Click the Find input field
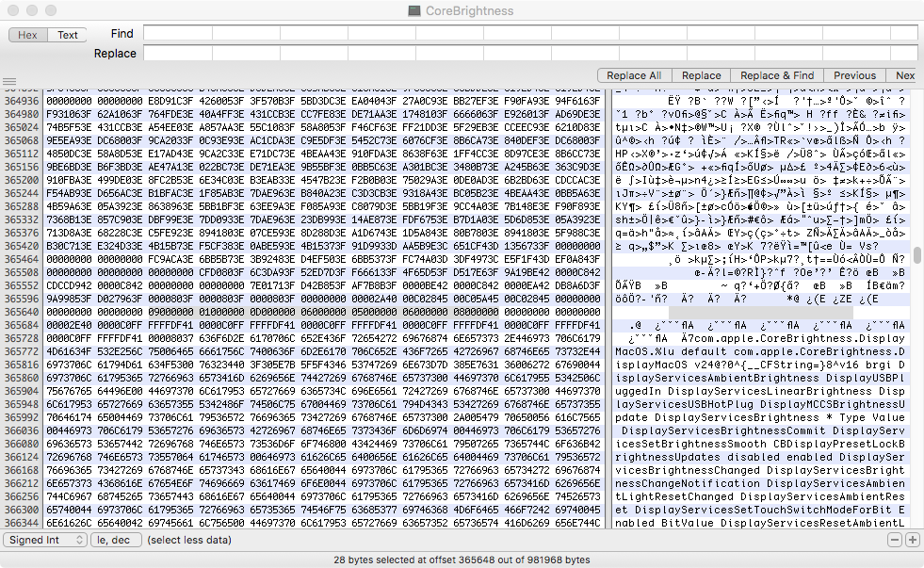This screenshot has width=924, height=568. (x=530, y=34)
